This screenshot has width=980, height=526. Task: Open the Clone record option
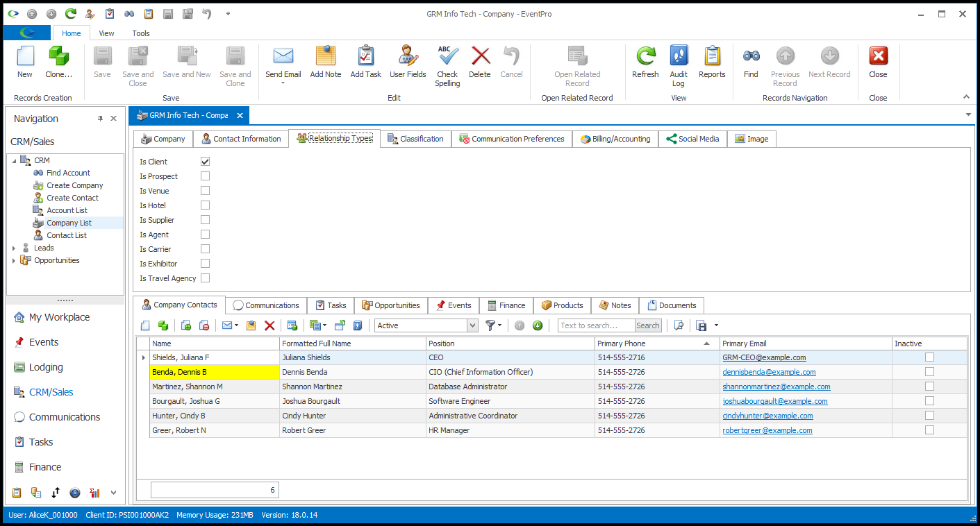pyautogui.click(x=58, y=62)
